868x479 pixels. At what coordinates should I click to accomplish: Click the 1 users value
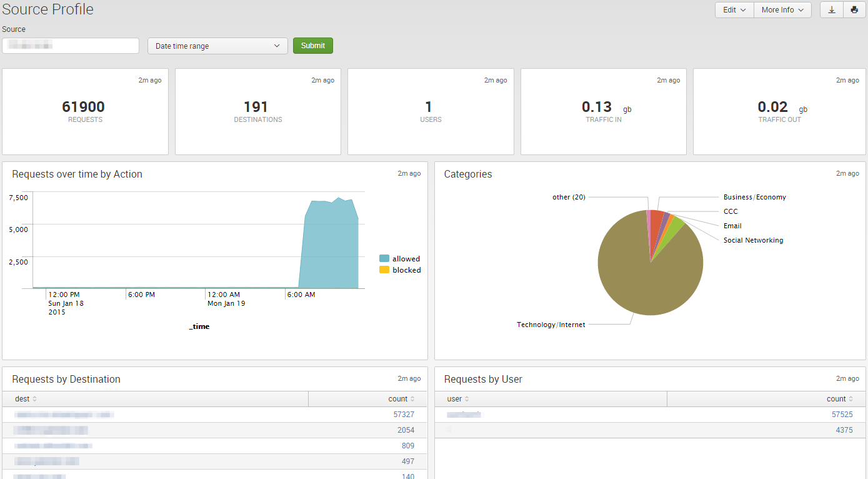[429, 107]
